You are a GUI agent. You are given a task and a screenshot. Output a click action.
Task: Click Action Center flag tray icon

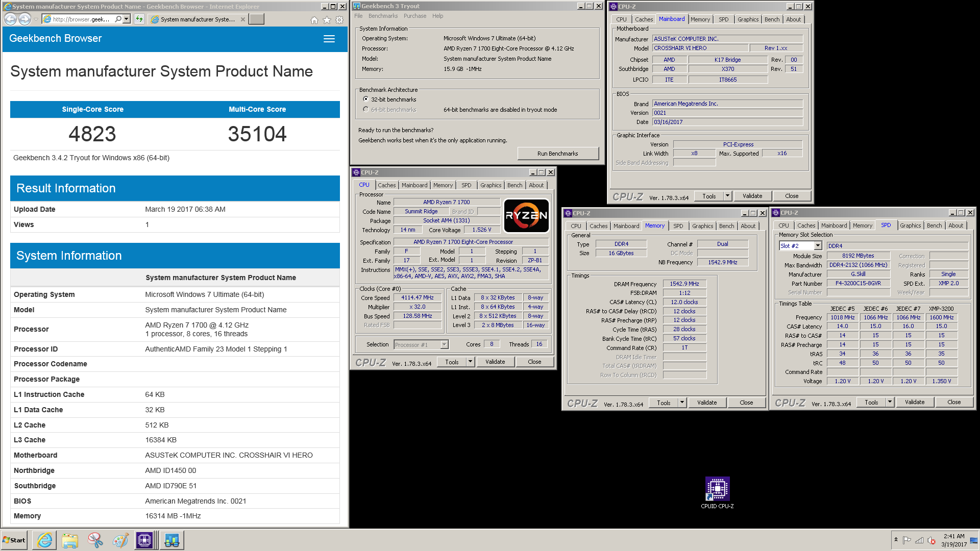pyautogui.click(x=907, y=540)
